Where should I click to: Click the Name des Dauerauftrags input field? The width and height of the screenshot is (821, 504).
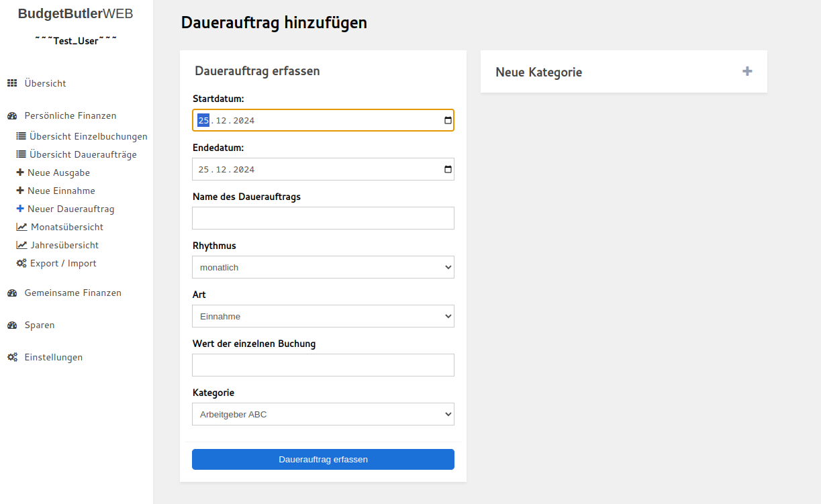[323, 217]
